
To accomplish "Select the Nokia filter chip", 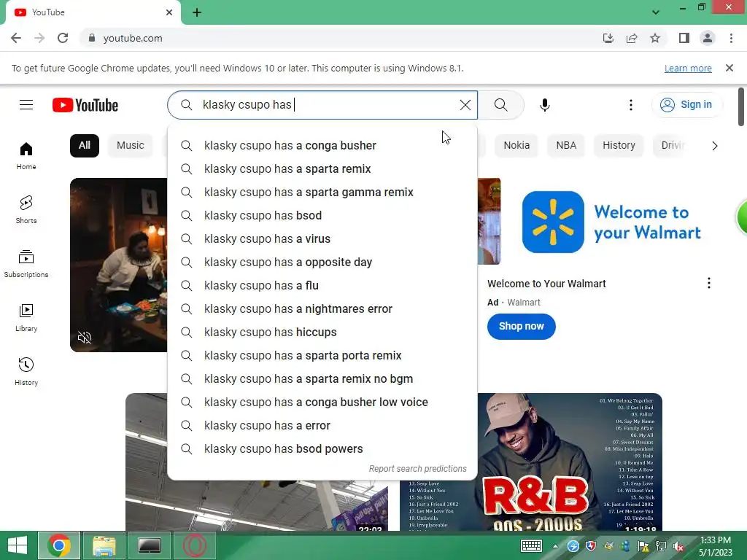I will (516, 145).
